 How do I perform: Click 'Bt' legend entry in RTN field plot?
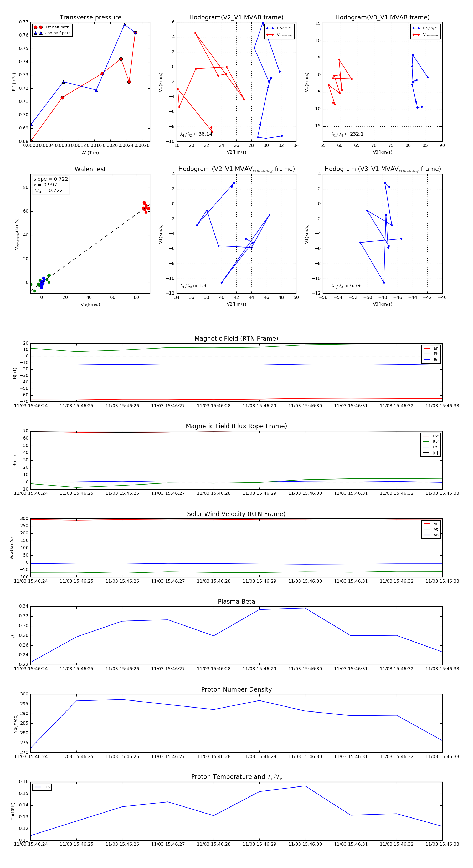(x=431, y=354)
